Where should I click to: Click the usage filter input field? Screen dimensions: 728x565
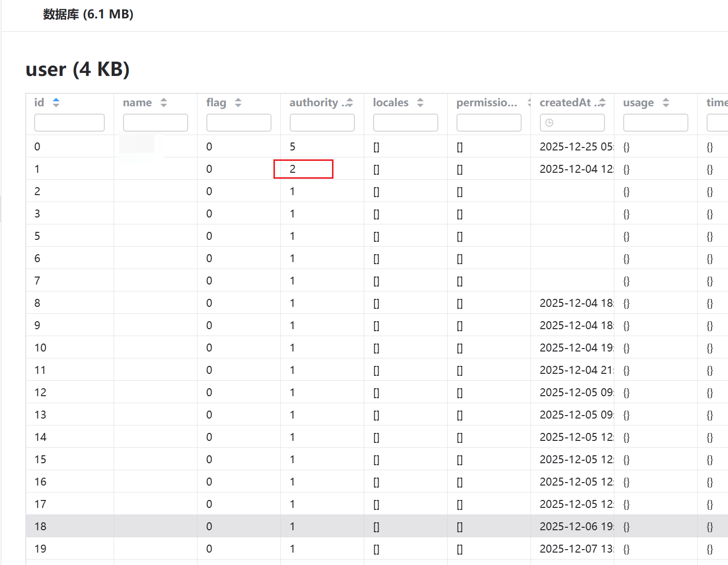(x=656, y=123)
